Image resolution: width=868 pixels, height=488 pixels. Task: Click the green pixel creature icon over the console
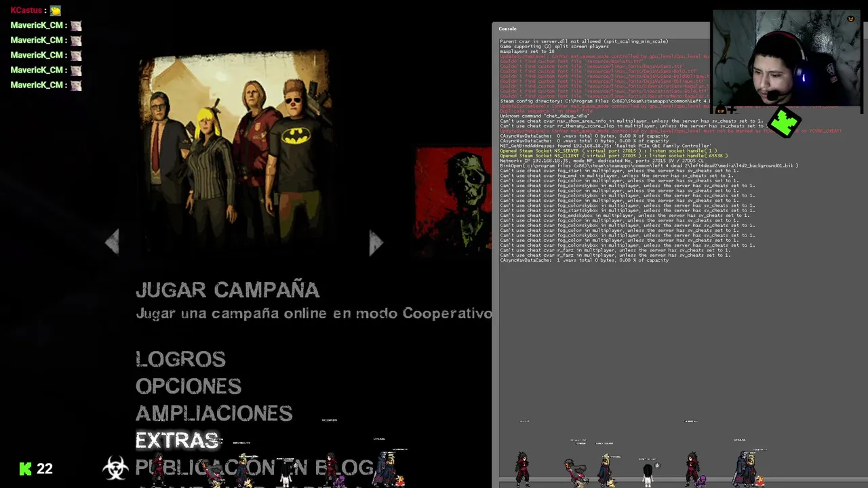pyautogui.click(x=785, y=123)
